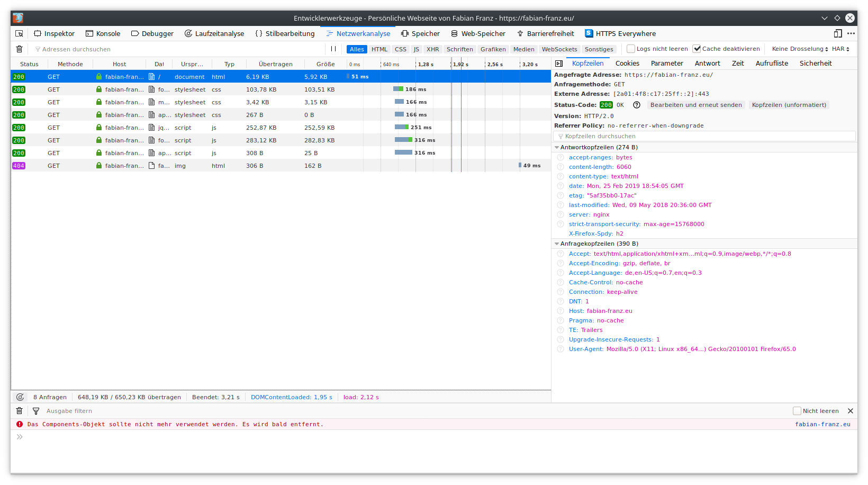The image size is (868, 485).
Task: Disable Cache deaktivieren
Action: pos(697,47)
